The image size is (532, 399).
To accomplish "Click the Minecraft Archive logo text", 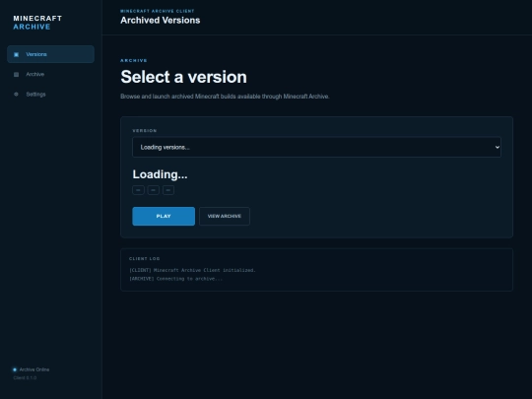I will click(x=37, y=23).
